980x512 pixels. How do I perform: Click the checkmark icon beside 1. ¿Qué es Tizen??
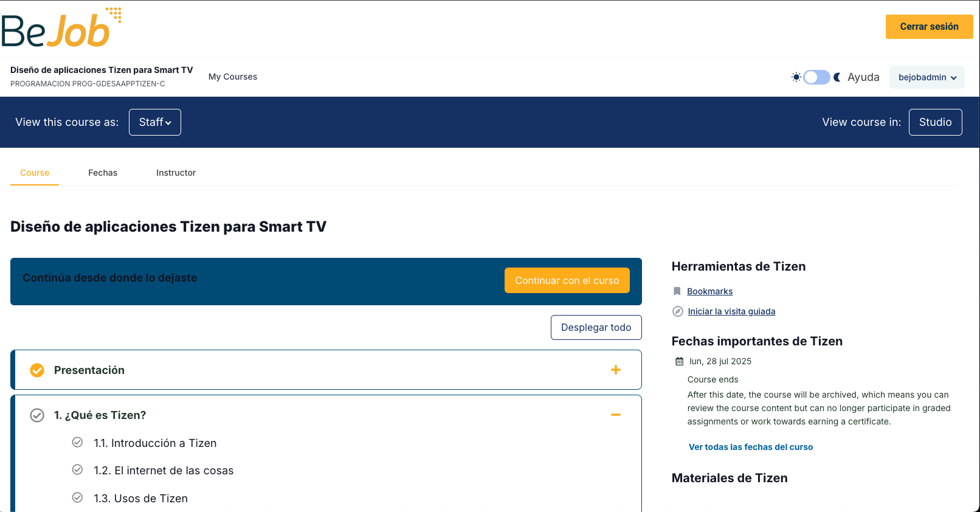37,415
